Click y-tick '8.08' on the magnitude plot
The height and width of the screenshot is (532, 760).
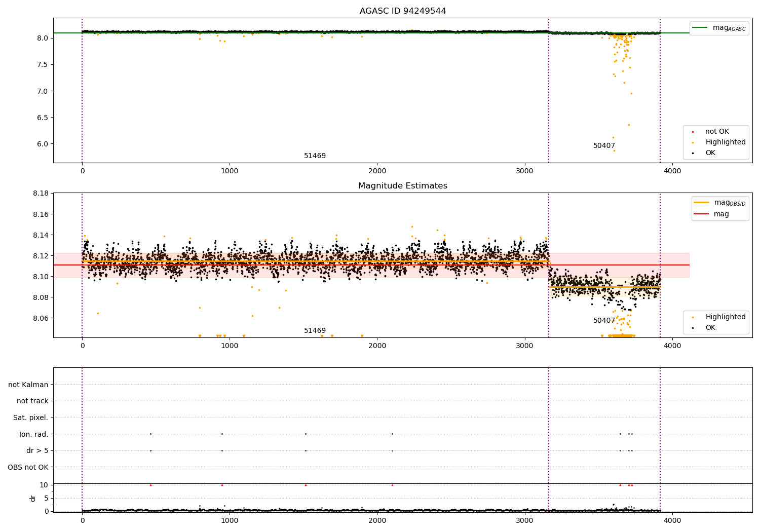(41, 297)
